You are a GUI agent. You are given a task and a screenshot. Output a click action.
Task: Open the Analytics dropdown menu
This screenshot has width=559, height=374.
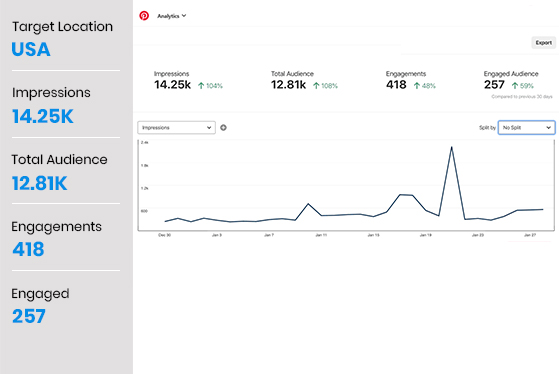tap(172, 16)
